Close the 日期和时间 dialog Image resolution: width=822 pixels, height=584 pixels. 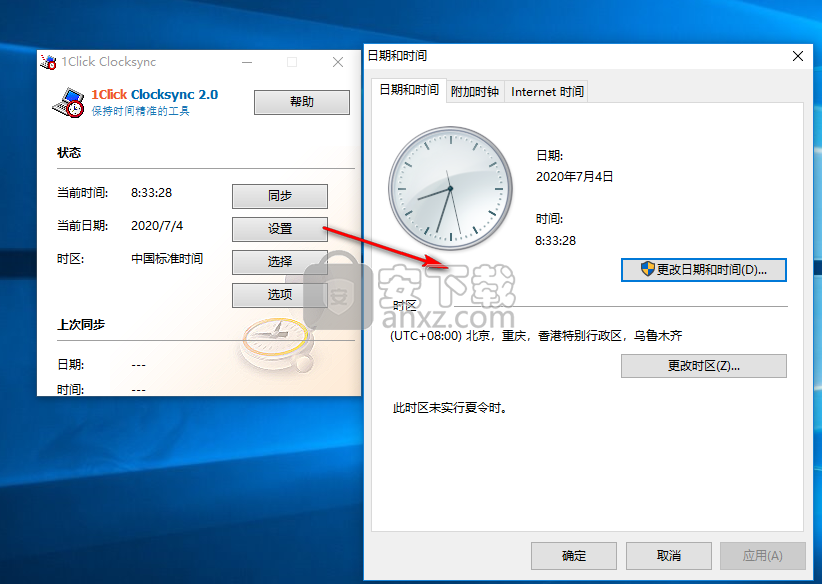pos(798,56)
